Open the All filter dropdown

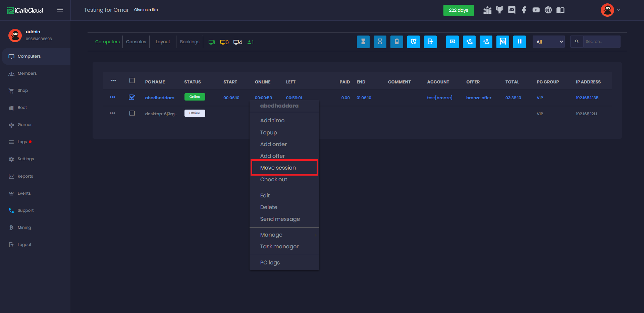click(548, 42)
